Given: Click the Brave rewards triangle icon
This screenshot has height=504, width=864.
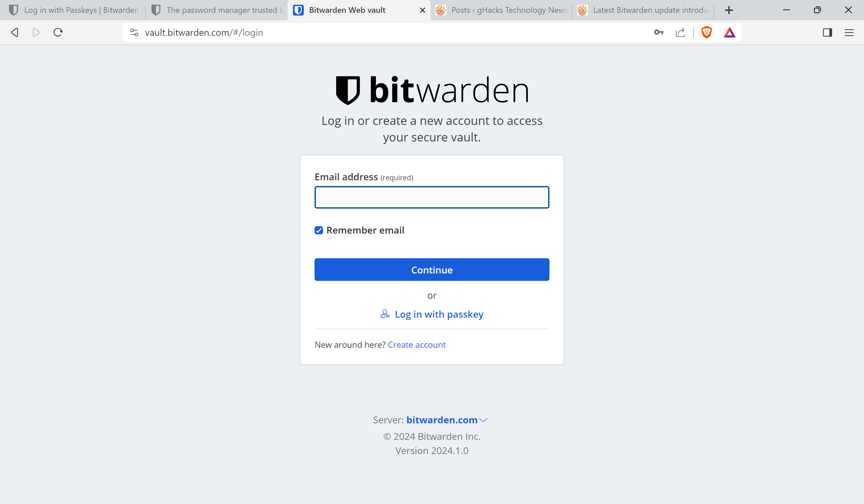Looking at the screenshot, I should (730, 33).
